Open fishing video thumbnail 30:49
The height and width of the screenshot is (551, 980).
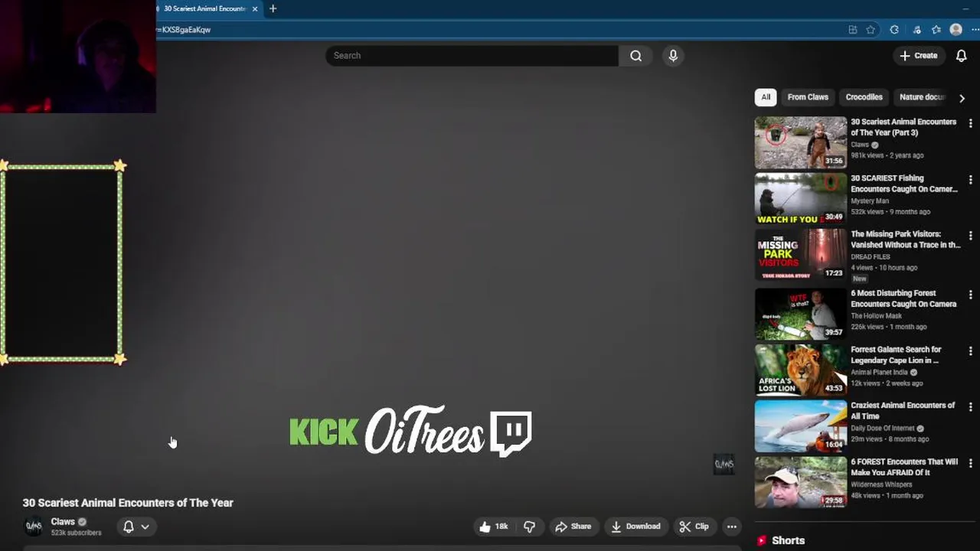pos(801,199)
